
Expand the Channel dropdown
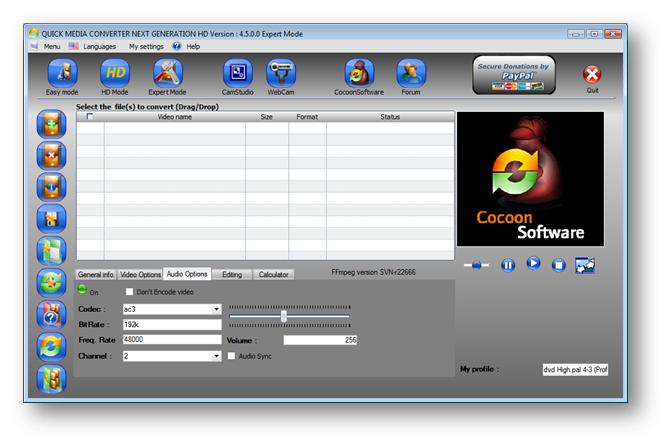pyautogui.click(x=216, y=356)
